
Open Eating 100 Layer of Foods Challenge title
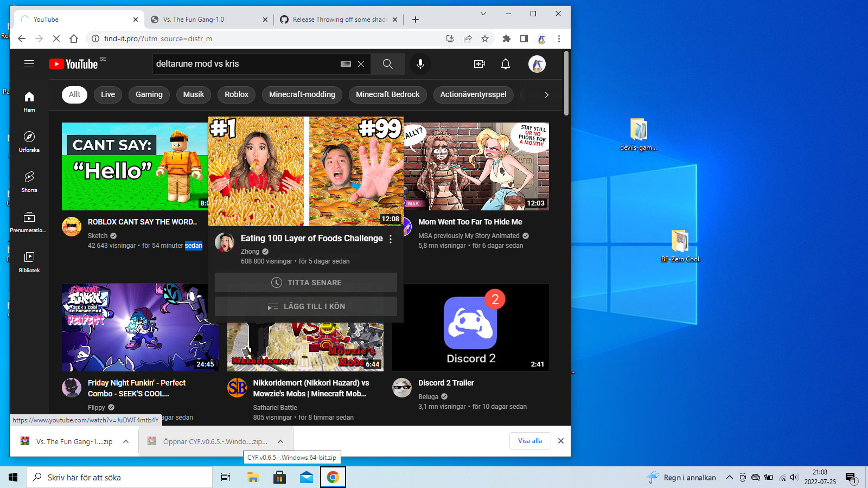312,239
